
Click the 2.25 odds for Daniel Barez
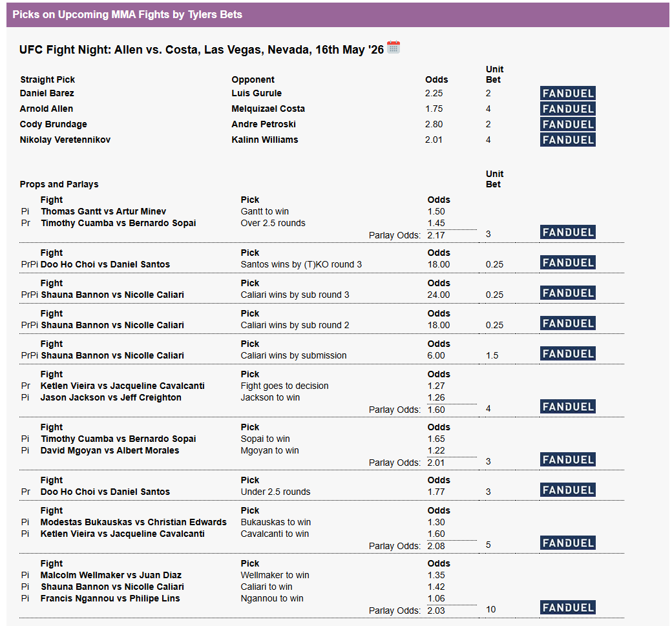pos(434,93)
